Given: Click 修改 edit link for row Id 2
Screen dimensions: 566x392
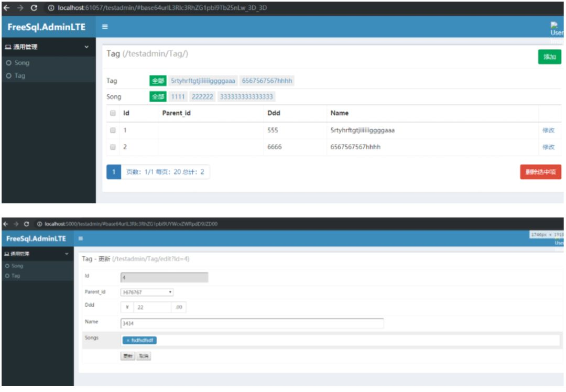Looking at the screenshot, I should click(x=548, y=147).
